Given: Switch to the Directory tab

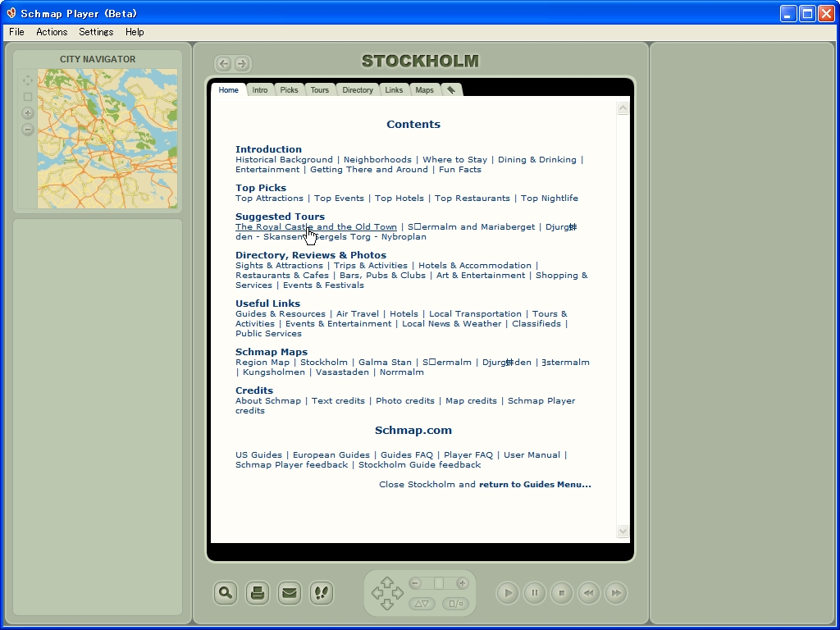Looking at the screenshot, I should (358, 90).
